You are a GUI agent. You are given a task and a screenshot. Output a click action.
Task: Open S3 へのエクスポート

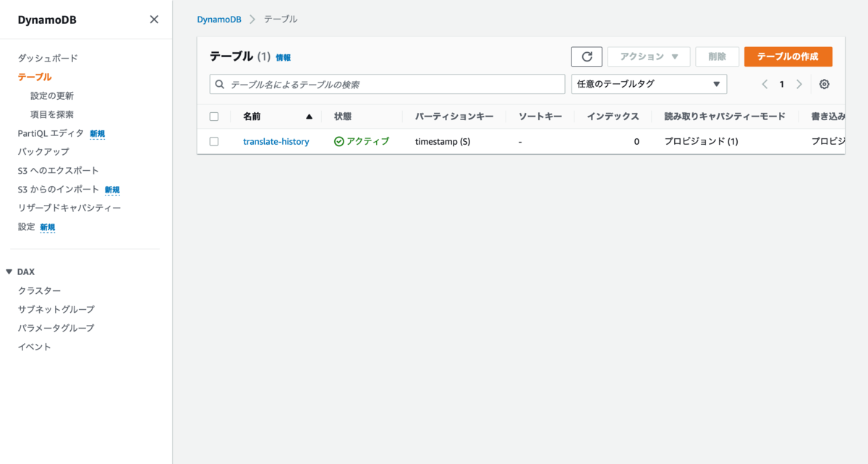coord(59,171)
